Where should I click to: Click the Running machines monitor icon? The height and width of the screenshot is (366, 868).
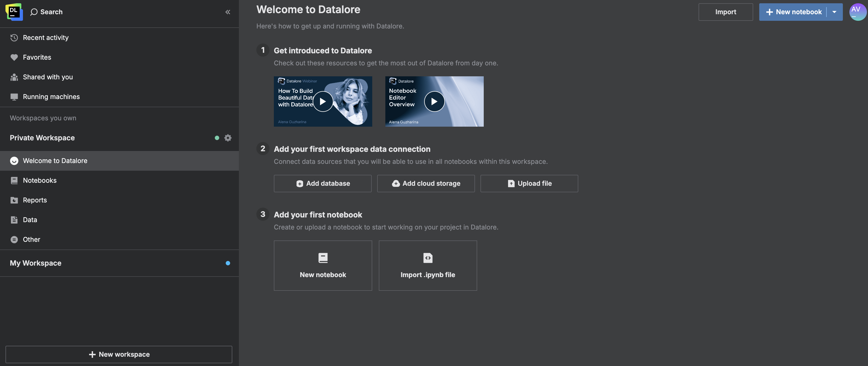[14, 97]
